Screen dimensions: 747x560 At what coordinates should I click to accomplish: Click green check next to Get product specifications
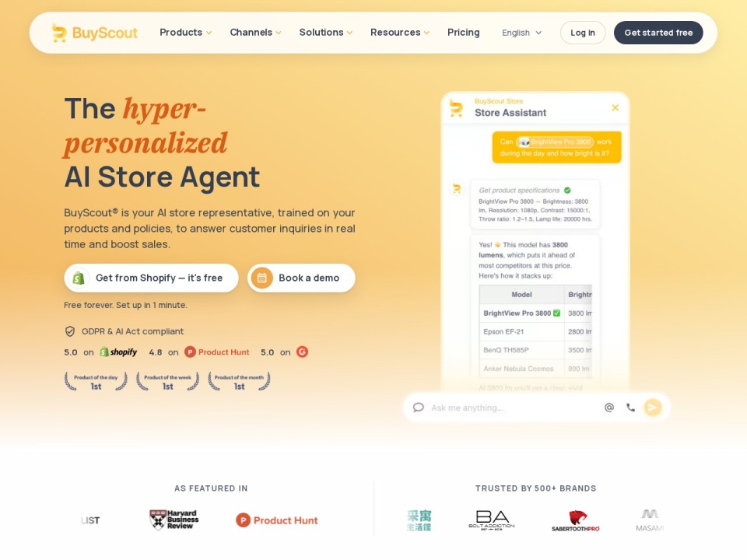coord(567,190)
